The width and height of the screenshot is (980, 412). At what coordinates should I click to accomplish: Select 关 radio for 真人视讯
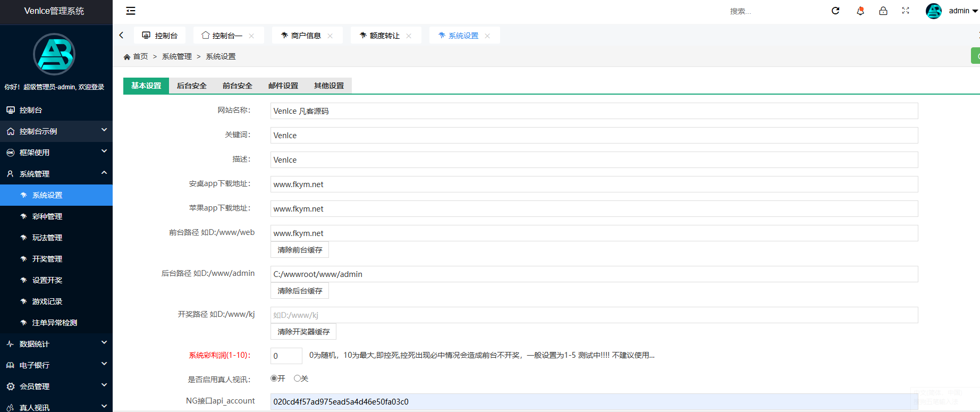tap(297, 379)
